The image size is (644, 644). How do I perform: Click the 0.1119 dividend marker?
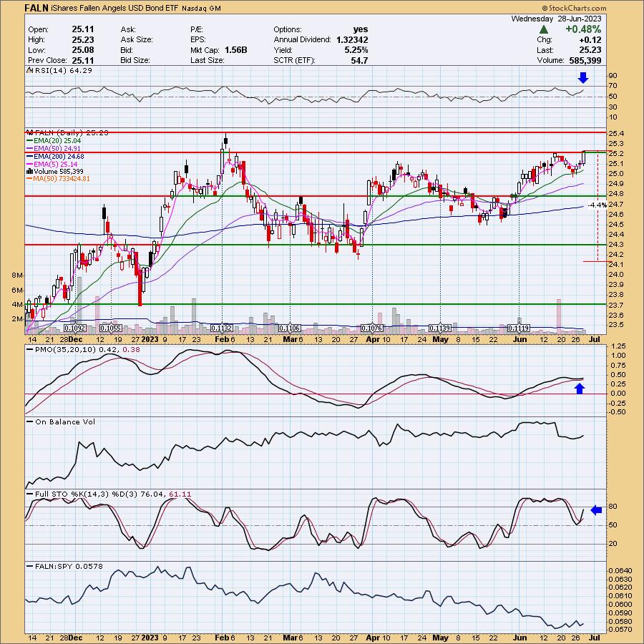click(x=519, y=328)
